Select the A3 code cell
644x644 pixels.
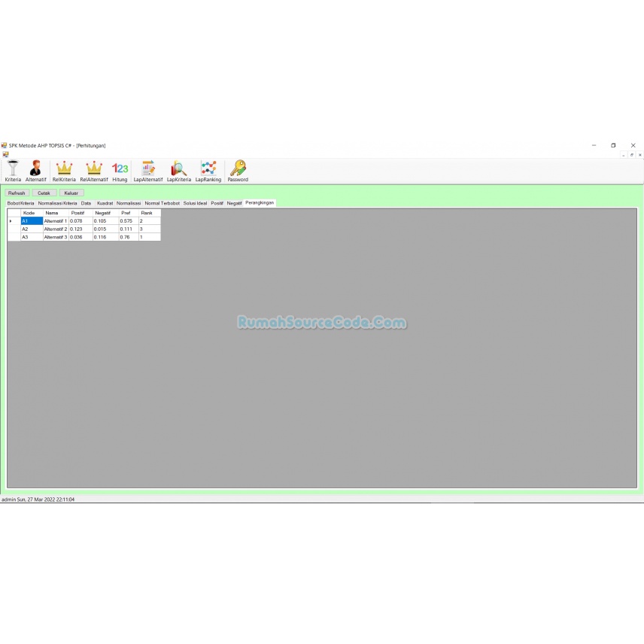click(x=32, y=237)
